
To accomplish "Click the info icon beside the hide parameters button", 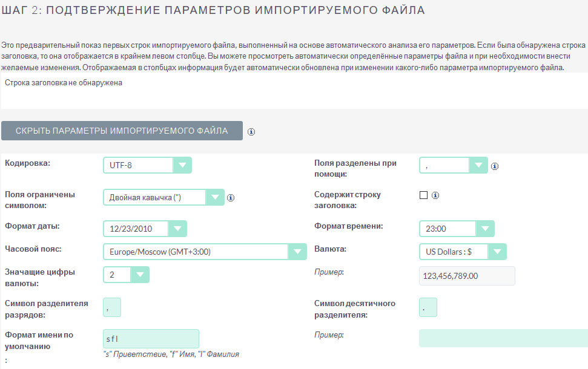I will 251,131.
